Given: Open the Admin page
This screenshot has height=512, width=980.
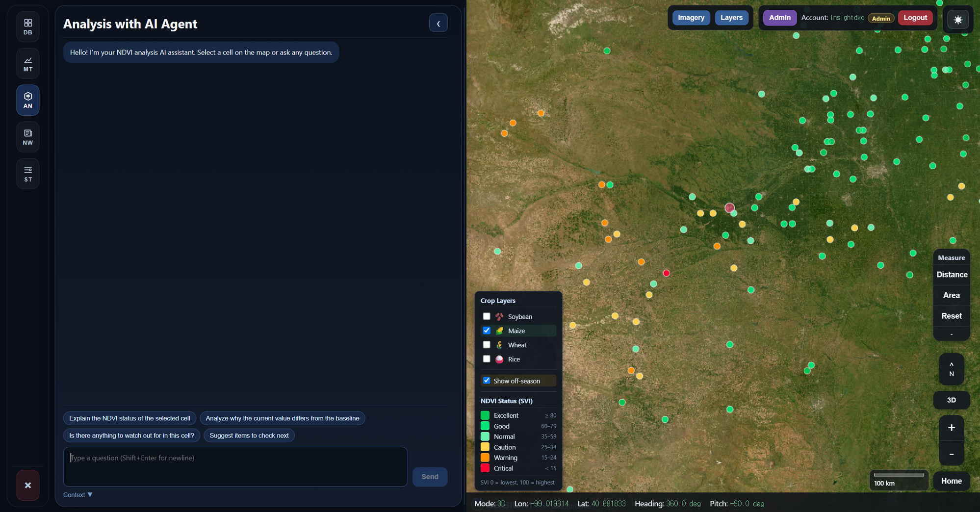Looking at the screenshot, I should point(779,18).
